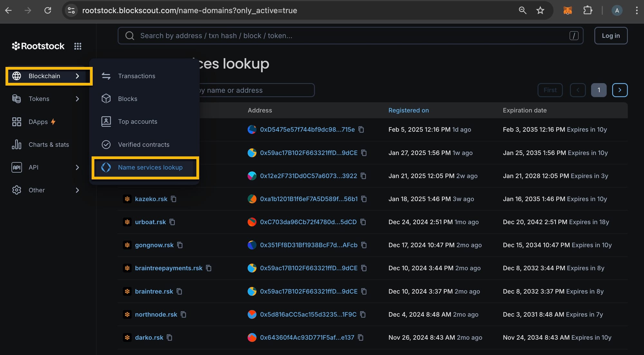The width and height of the screenshot is (644, 355).
Task: Bookmark page with star icon
Action: point(540,10)
